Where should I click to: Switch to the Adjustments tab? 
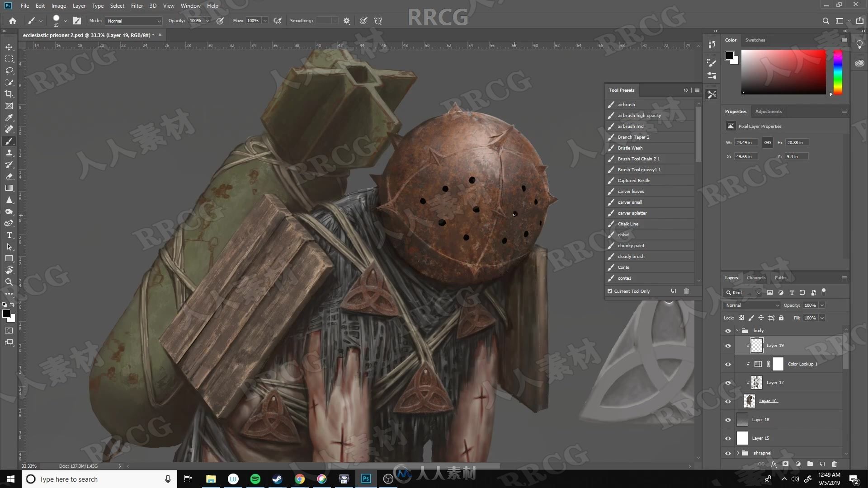(x=768, y=111)
